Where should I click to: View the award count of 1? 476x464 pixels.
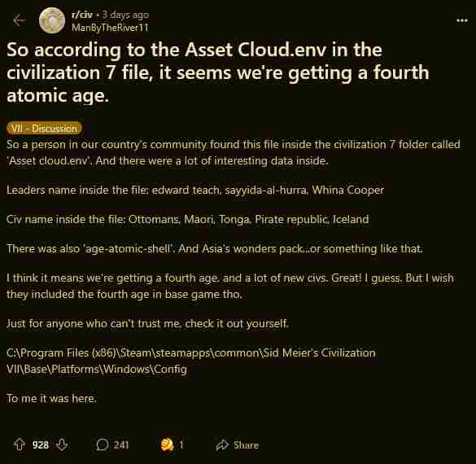tap(181, 445)
